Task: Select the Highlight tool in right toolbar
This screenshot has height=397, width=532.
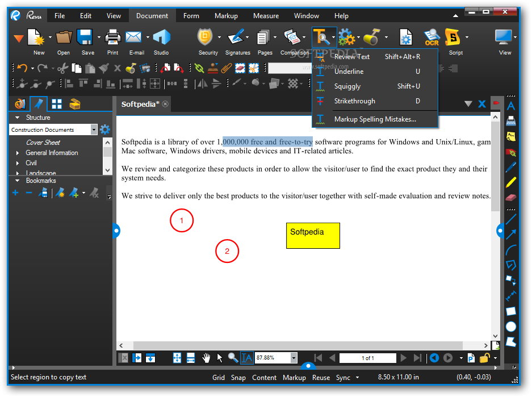Action: pyautogui.click(x=511, y=182)
